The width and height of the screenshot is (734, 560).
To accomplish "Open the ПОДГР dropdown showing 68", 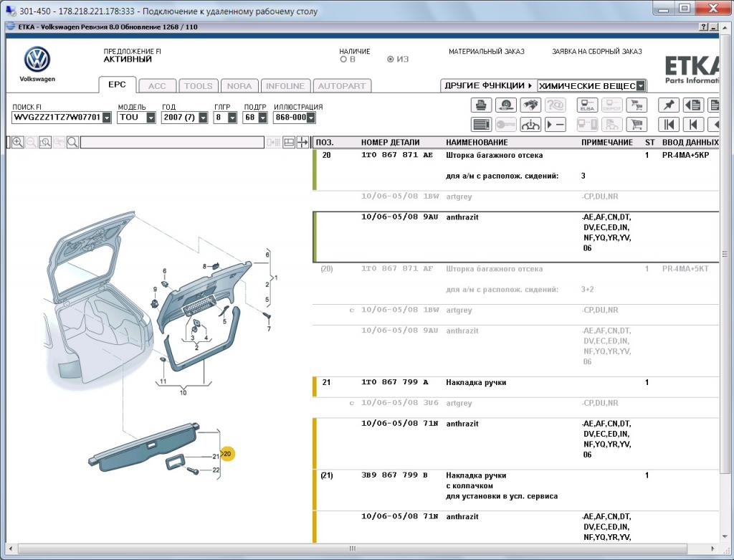I will click(x=262, y=118).
